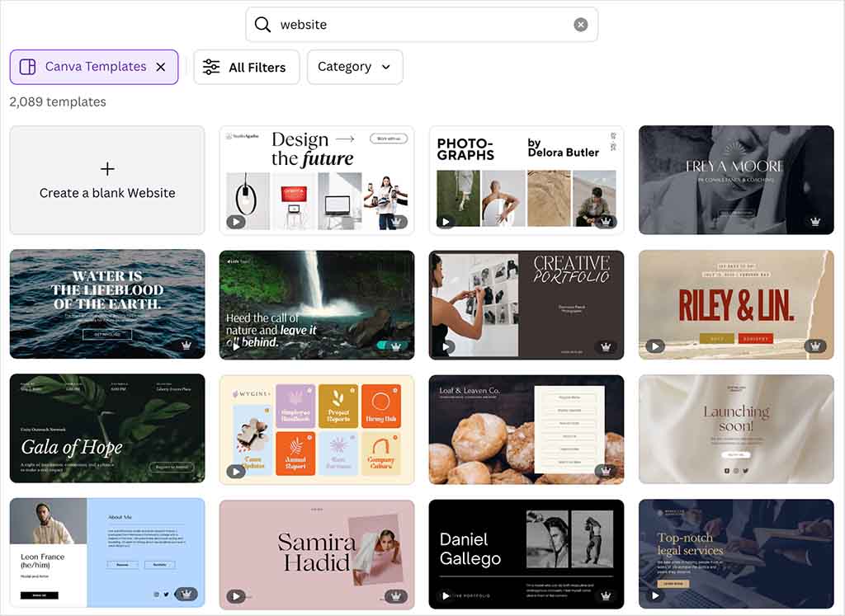Click the search magnifier icon

click(x=262, y=25)
